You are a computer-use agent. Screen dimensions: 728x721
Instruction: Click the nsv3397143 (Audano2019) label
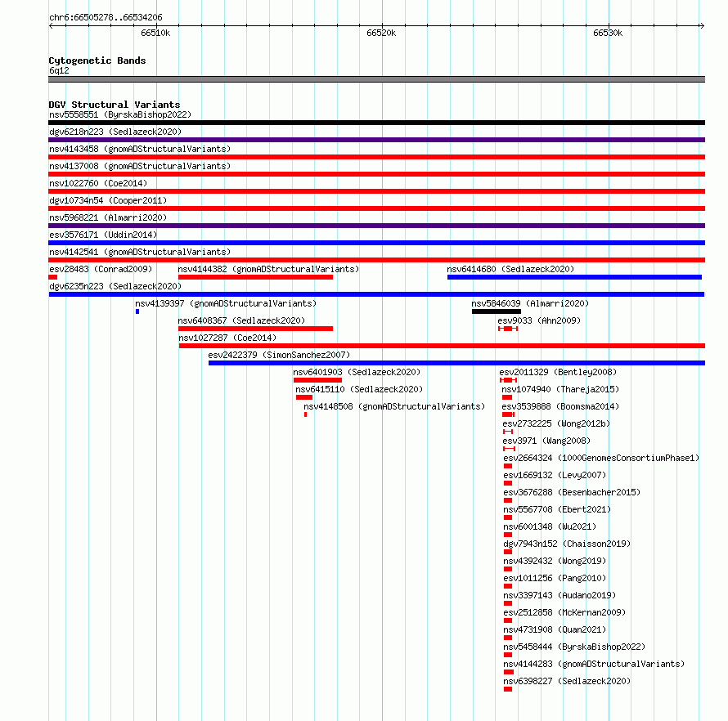pos(559,595)
